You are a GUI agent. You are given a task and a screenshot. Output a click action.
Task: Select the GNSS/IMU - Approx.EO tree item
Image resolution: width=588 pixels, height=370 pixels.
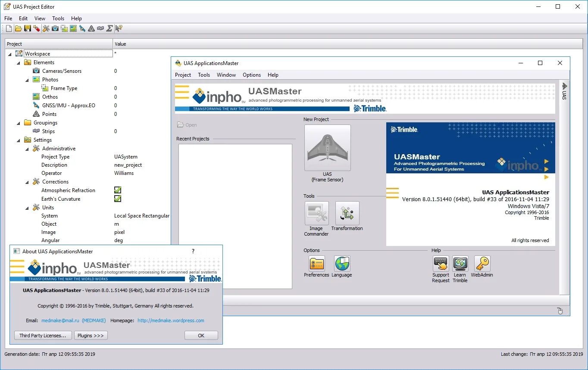coord(69,106)
